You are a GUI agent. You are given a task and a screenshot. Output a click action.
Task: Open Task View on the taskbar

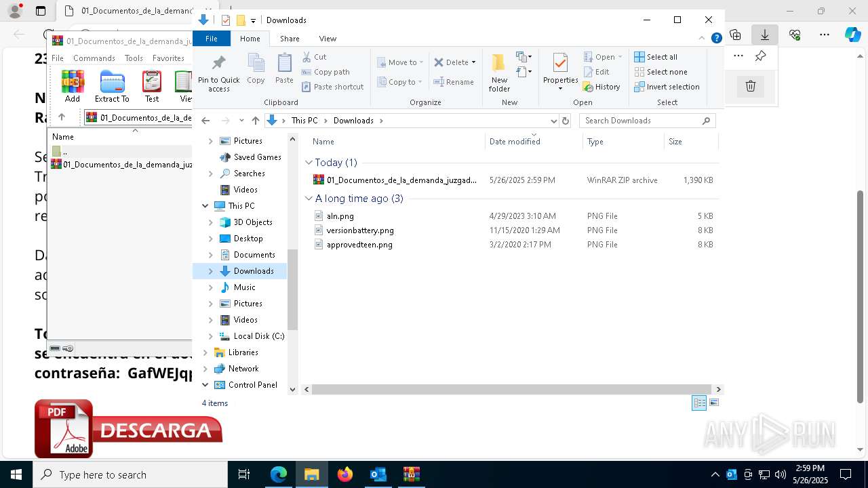(244, 474)
